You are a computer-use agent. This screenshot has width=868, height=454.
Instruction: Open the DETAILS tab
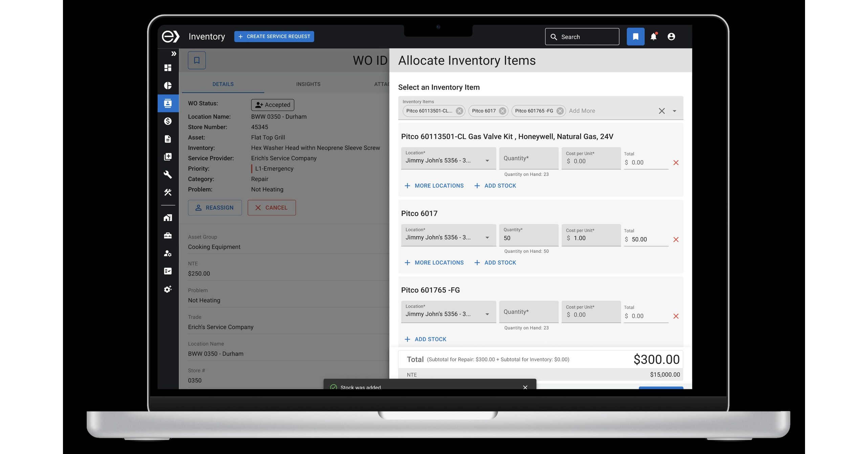click(223, 84)
